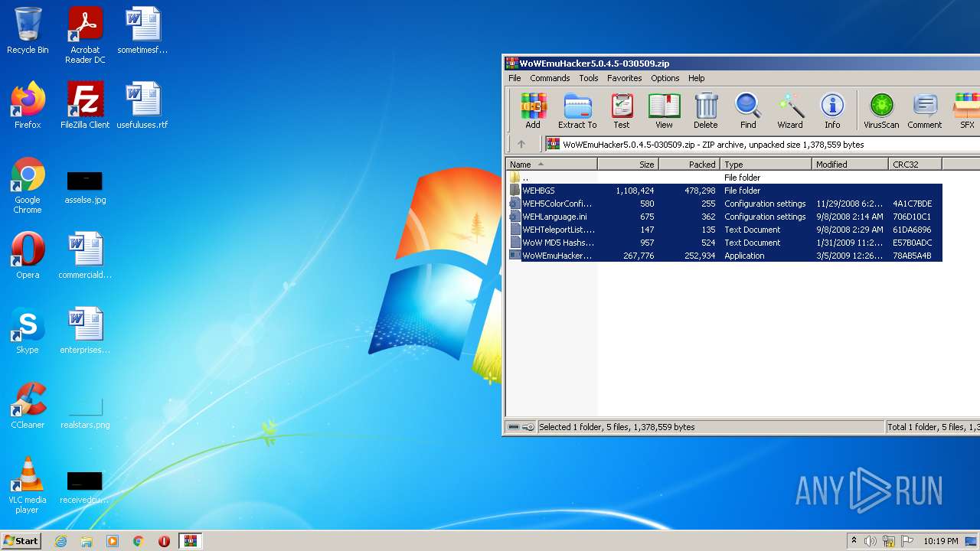Click the Comment toolbar icon
The image size is (980, 551).
[925, 111]
